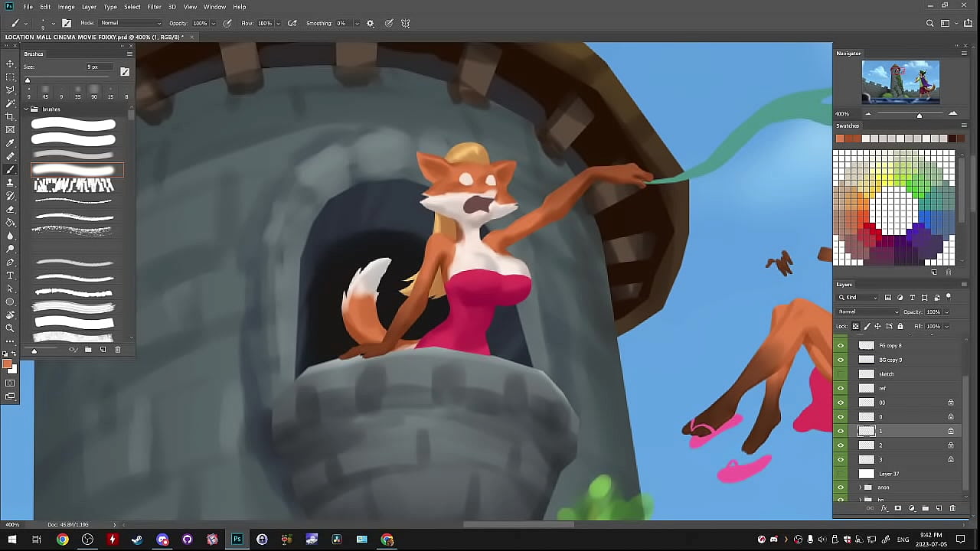Expand the 'anon' layer group
Screen dimensions: 980x551
tap(860, 487)
